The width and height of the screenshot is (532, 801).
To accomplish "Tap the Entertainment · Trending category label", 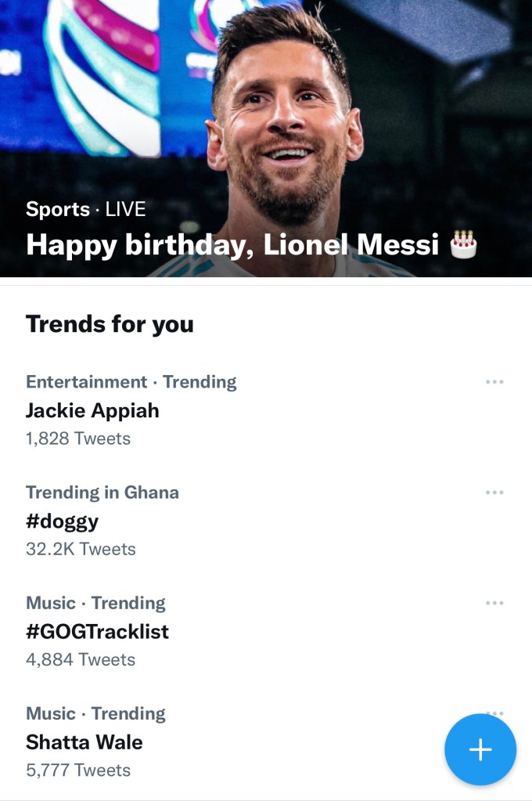I will [131, 382].
